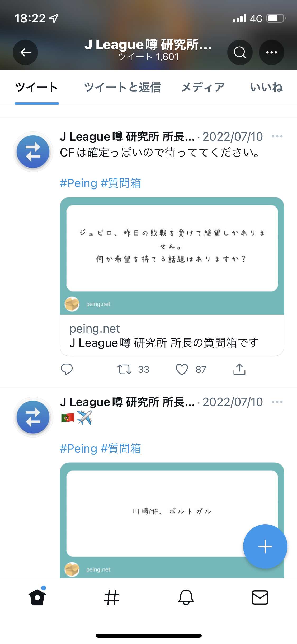Share the first tweet
This screenshot has width=297, height=644.
[239, 369]
